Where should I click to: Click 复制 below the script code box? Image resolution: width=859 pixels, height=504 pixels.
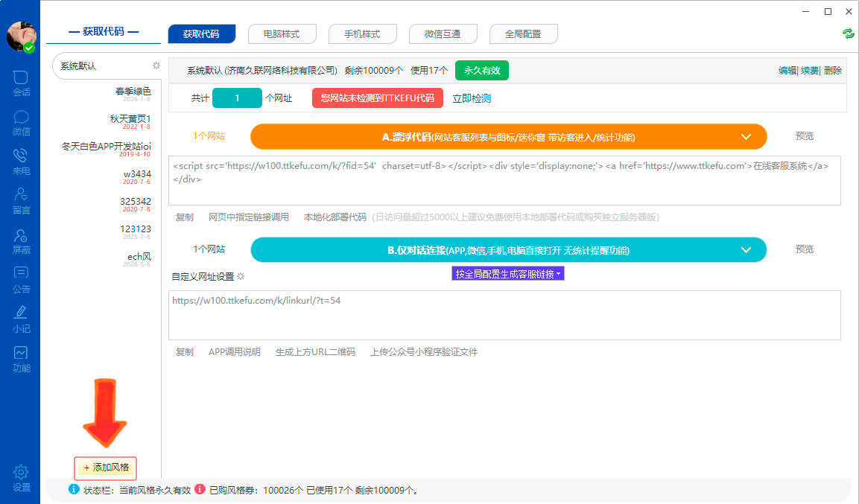[x=185, y=217]
